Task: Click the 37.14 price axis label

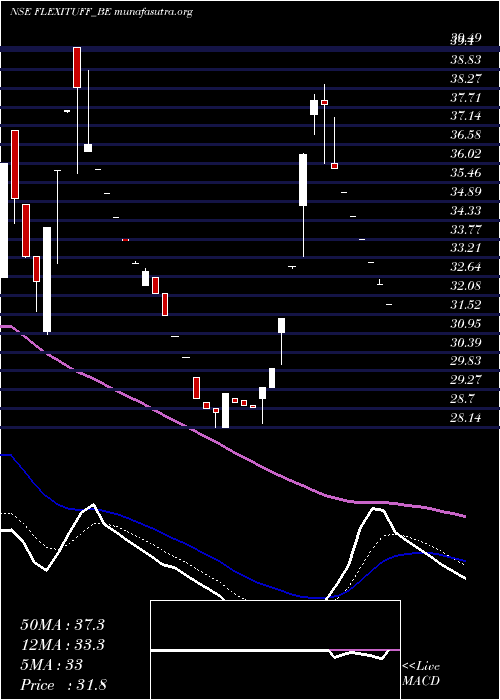Action: (466, 116)
